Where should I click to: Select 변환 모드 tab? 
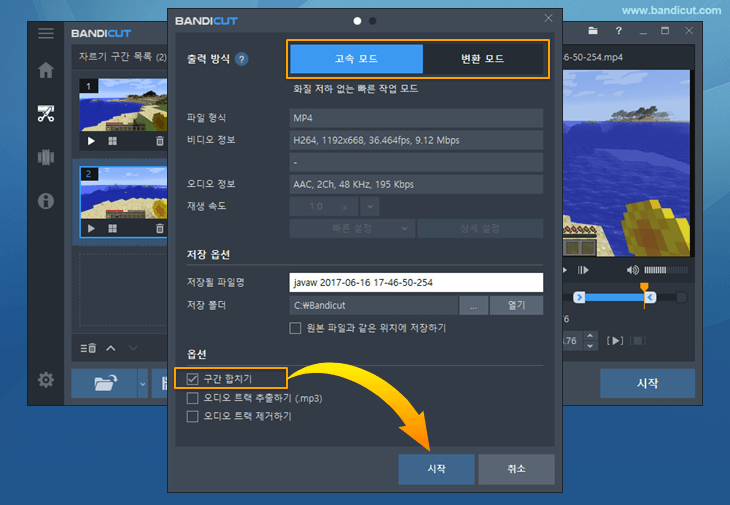coord(483,59)
